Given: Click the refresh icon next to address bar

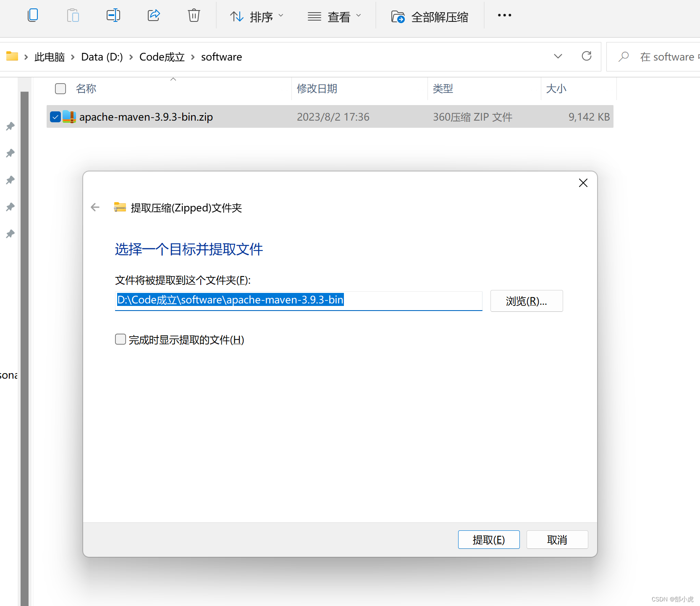Looking at the screenshot, I should [x=586, y=56].
